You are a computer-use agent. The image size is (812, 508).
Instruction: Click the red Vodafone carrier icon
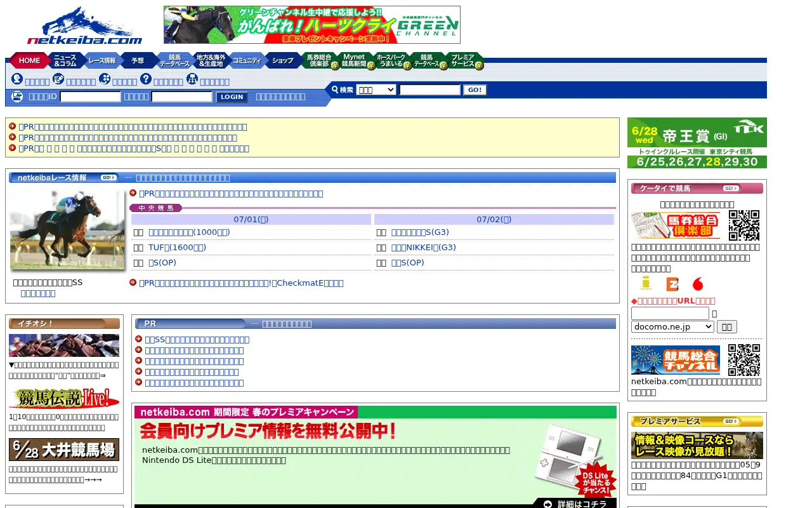click(698, 284)
